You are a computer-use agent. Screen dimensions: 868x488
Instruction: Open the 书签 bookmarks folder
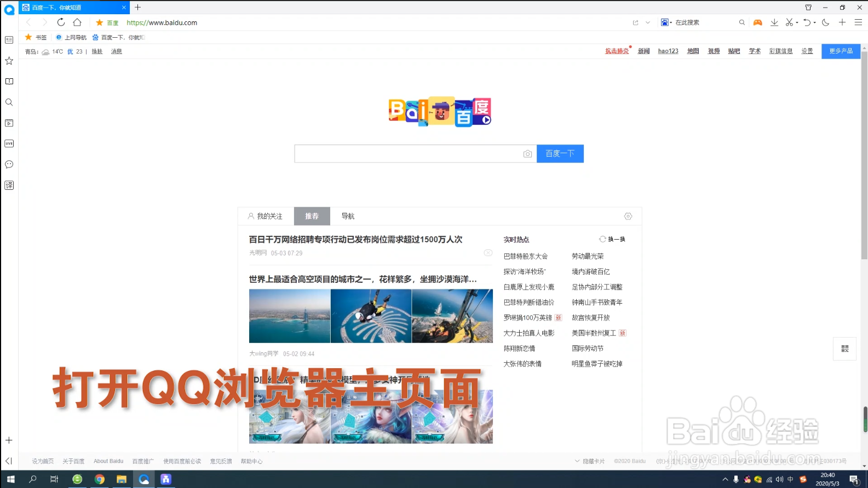click(36, 37)
